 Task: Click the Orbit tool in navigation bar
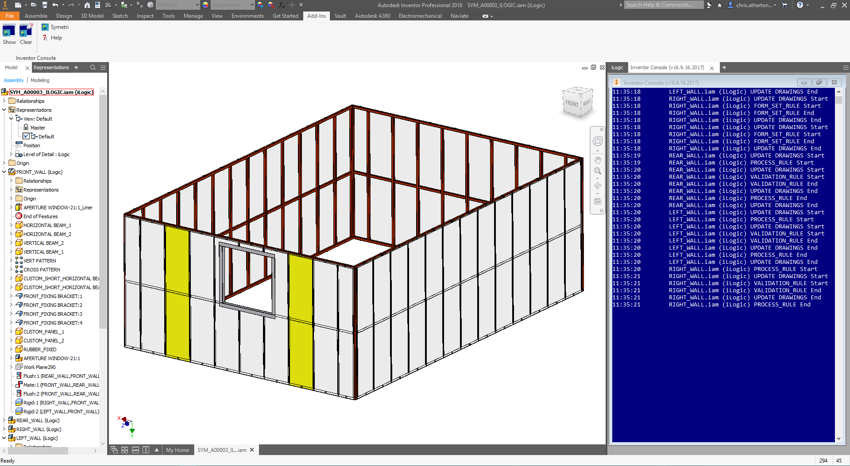(x=597, y=186)
